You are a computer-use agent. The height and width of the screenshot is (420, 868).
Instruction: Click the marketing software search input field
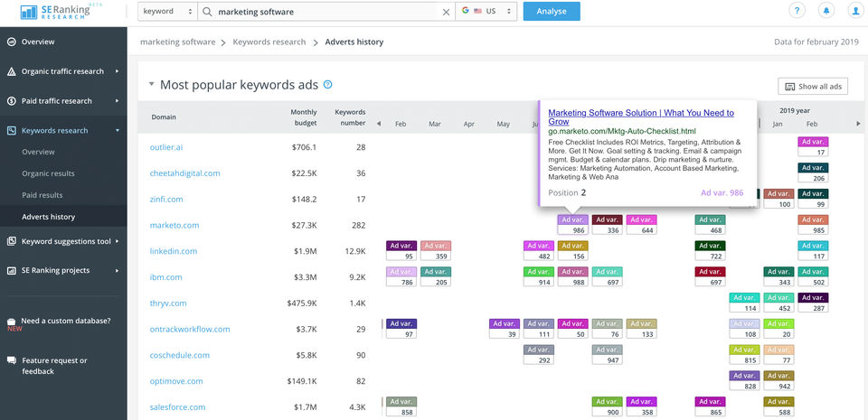[325, 12]
